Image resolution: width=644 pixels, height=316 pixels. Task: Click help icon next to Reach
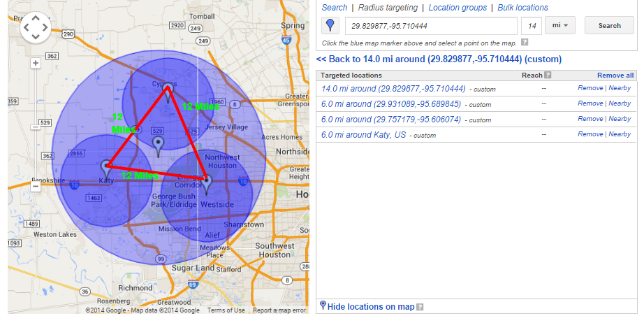pyautogui.click(x=548, y=76)
